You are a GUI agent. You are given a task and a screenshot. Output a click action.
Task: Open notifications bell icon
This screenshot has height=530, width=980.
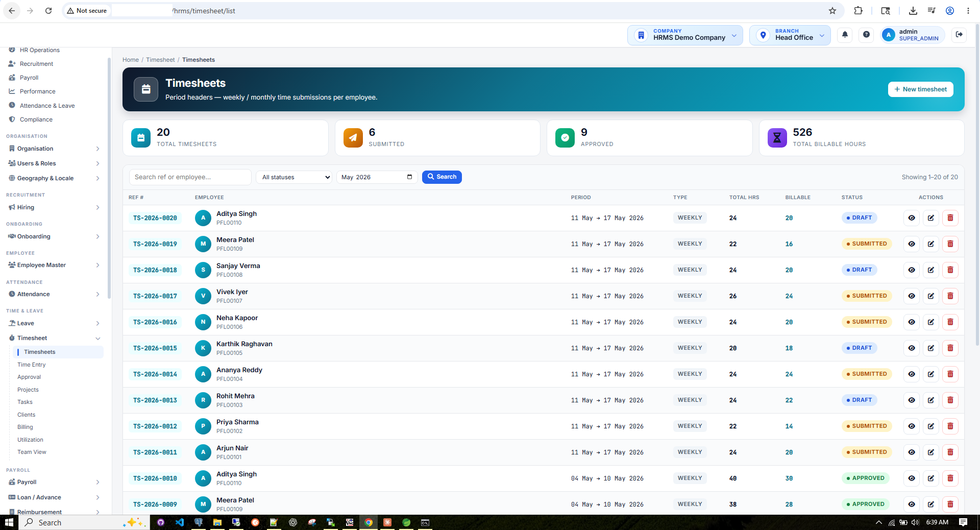click(845, 35)
